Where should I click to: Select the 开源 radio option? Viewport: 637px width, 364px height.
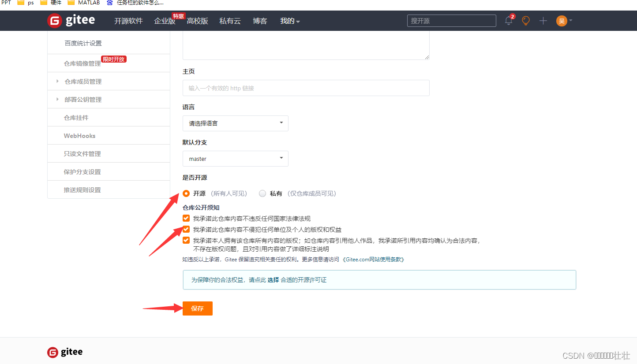[x=186, y=193]
